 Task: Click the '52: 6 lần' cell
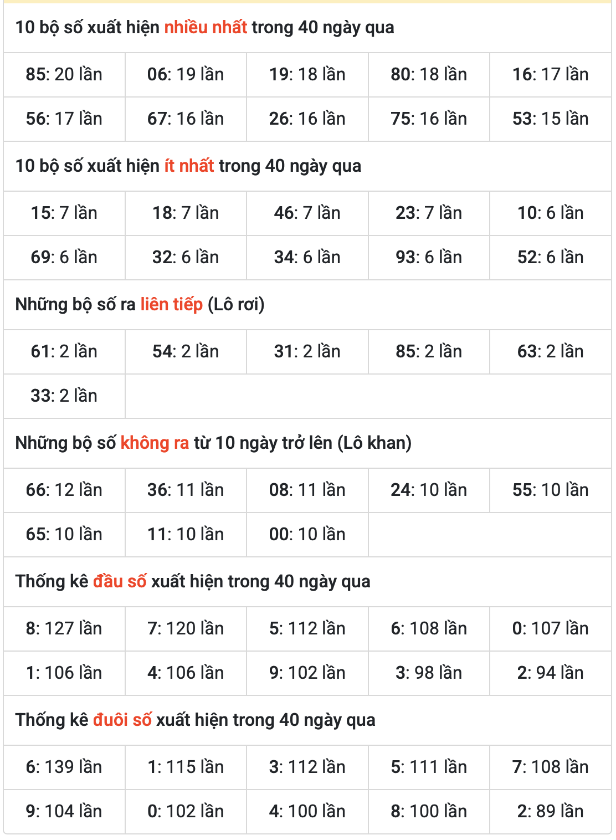[x=551, y=258]
